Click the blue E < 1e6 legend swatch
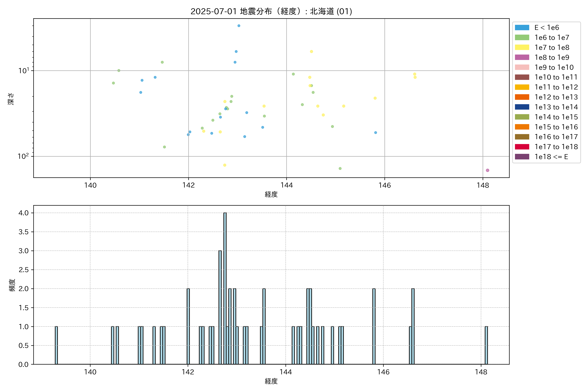Image resolution: width=588 pixels, height=392 pixels. 522,27
